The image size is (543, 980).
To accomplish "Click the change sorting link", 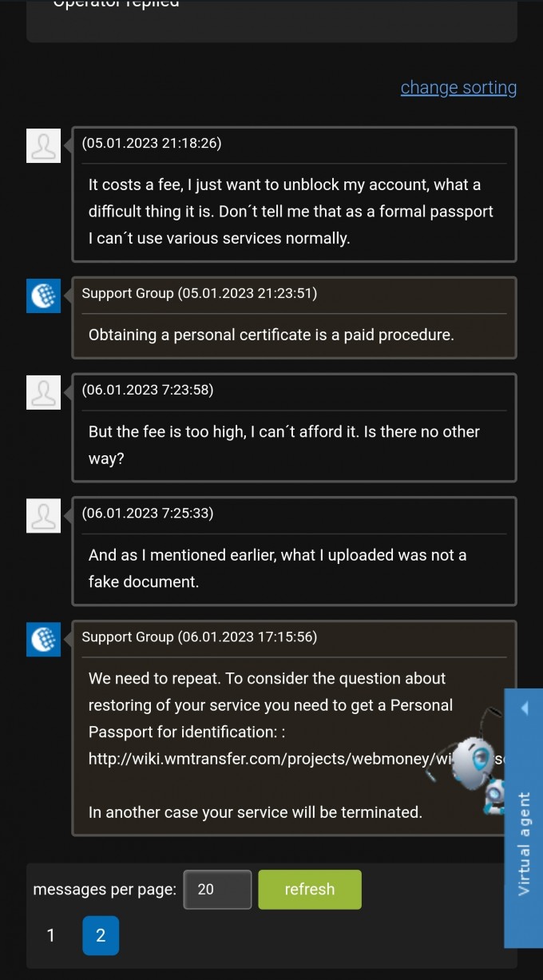I will (458, 87).
